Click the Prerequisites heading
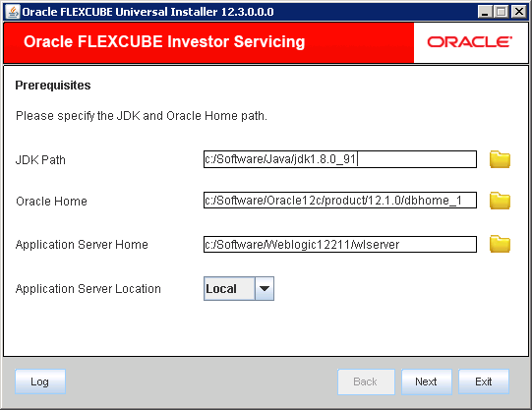 click(x=53, y=86)
